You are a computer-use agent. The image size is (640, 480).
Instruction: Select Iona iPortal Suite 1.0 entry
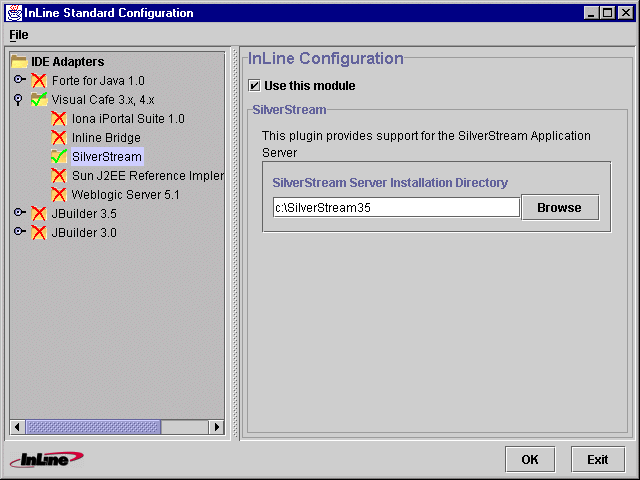pos(128,119)
